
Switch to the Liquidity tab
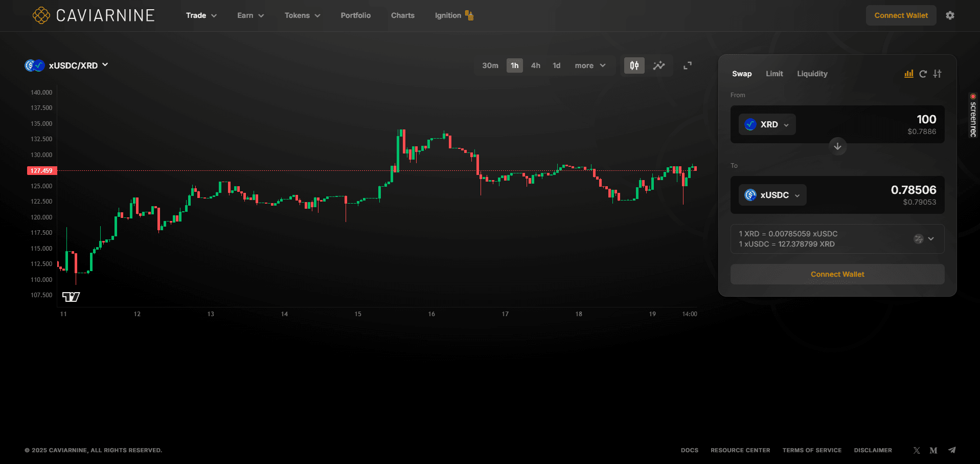coord(812,74)
